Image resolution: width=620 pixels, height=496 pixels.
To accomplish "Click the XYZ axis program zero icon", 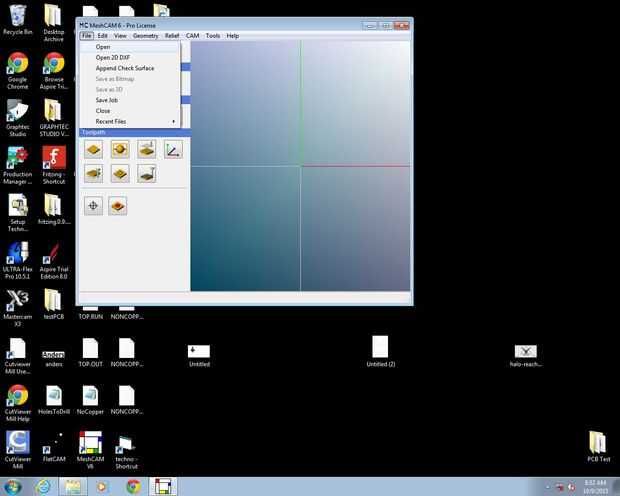I will tap(173, 150).
